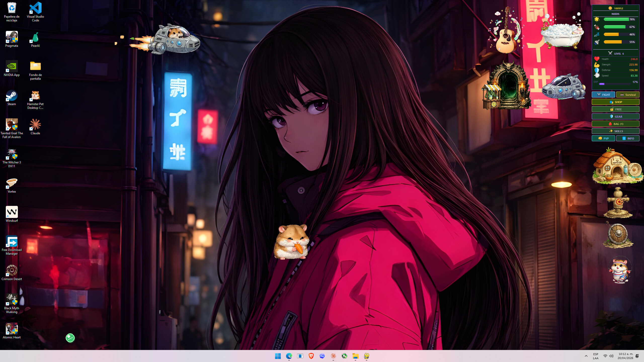Select Tainted Grail Fall of Avalon shortcut
This screenshot has height=362, width=644.
pyautogui.click(x=12, y=128)
